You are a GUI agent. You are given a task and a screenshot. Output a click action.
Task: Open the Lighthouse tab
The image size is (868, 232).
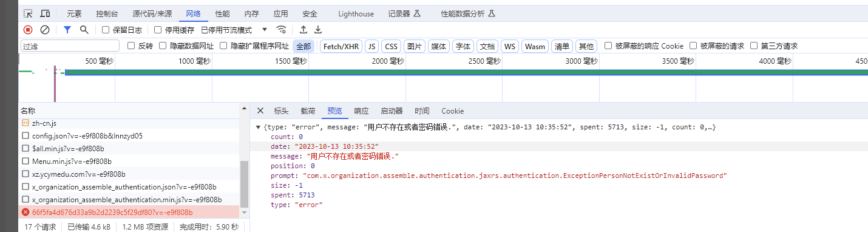click(356, 13)
